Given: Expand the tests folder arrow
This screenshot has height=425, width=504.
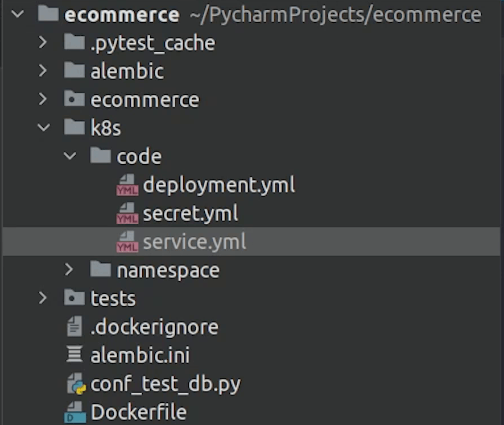Looking at the screenshot, I should tap(43, 298).
